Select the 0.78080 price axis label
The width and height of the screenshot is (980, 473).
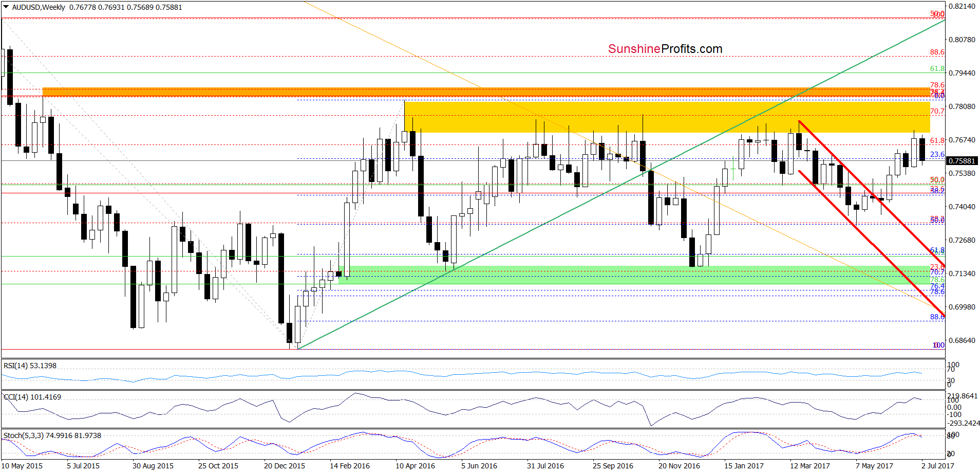[x=962, y=106]
